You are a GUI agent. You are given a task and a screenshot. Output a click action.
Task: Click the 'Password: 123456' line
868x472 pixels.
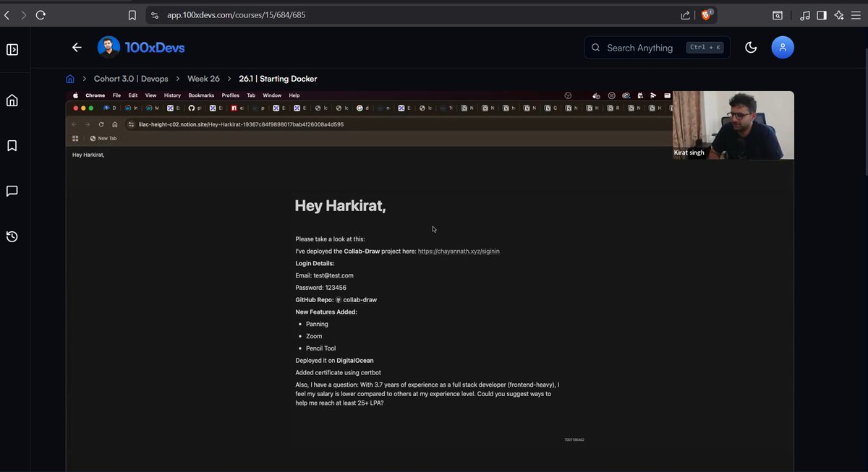point(320,288)
